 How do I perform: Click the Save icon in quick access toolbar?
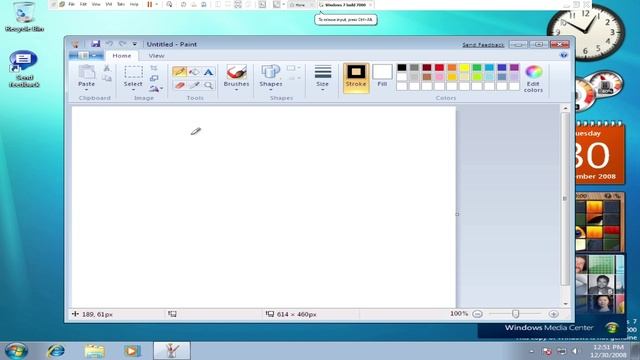96,44
